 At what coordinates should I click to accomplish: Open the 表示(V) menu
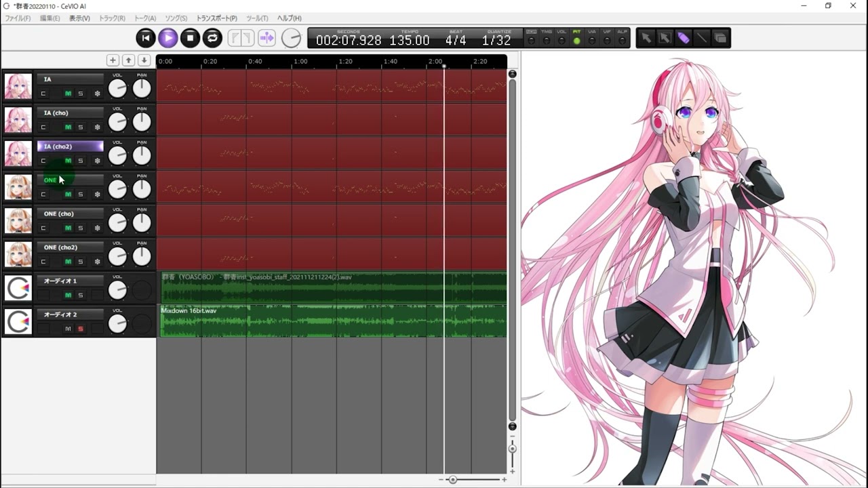pos(79,18)
